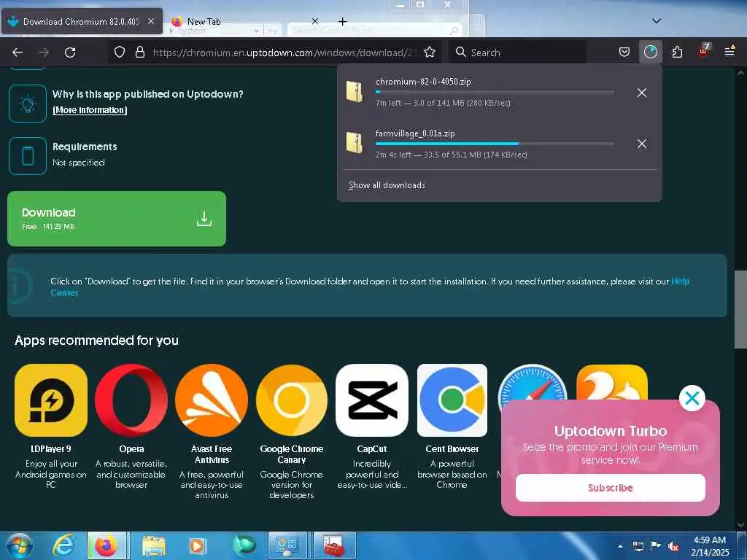Open Show all downloads

point(387,185)
